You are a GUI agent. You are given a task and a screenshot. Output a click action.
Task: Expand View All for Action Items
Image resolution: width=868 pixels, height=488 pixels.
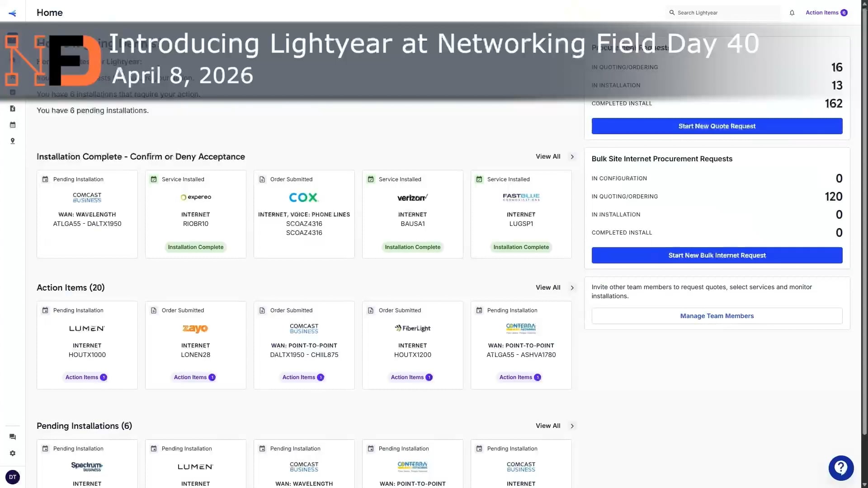547,287
